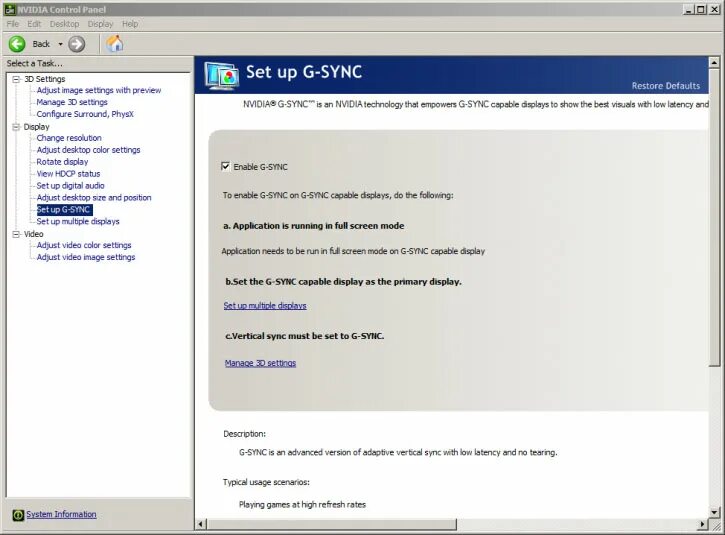725x535 pixels.
Task: Open the Display menu
Action: (x=100, y=24)
